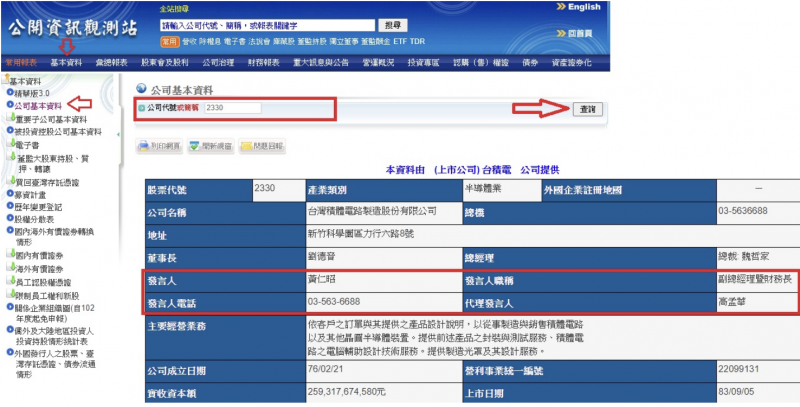This screenshot has height=407, width=800.
Task: Expand 員工認股權憑證 folder
Action: 13,281
